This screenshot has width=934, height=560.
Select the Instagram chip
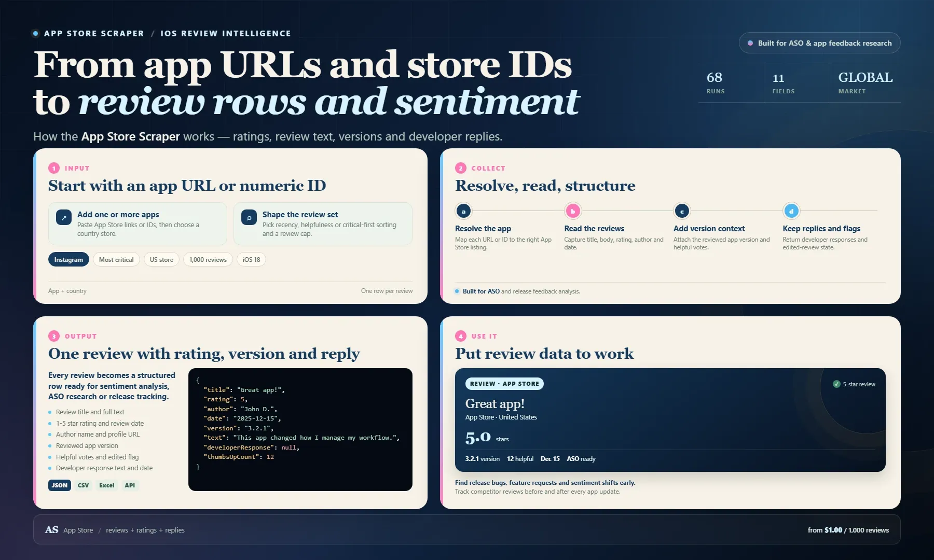[68, 260]
